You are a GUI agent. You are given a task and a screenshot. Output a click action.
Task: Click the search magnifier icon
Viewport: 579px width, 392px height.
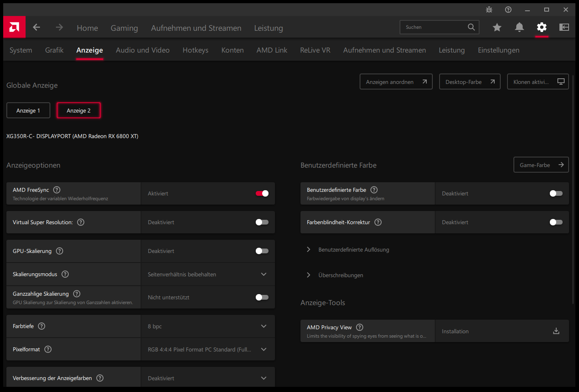(x=472, y=27)
